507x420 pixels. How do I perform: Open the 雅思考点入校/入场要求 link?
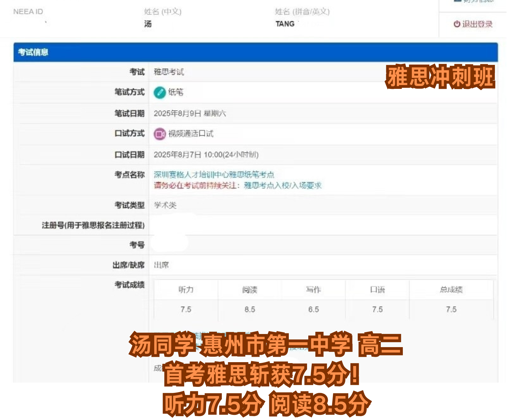point(283,185)
